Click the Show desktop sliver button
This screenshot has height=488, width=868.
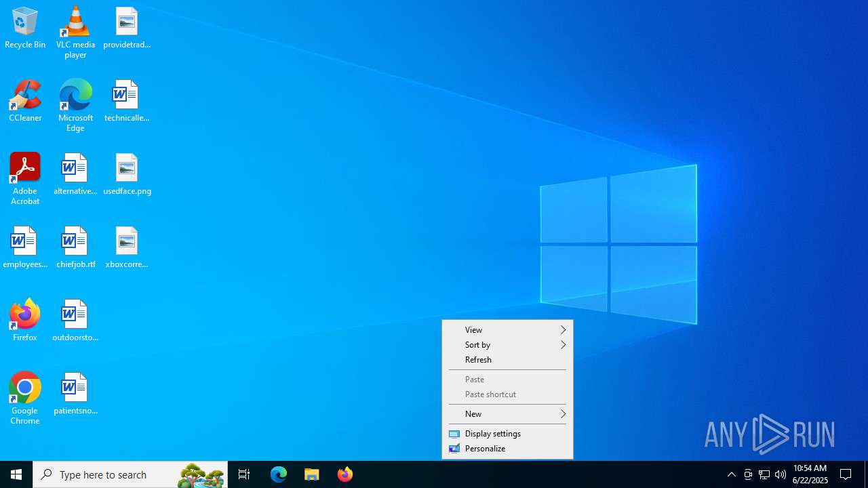click(866, 474)
